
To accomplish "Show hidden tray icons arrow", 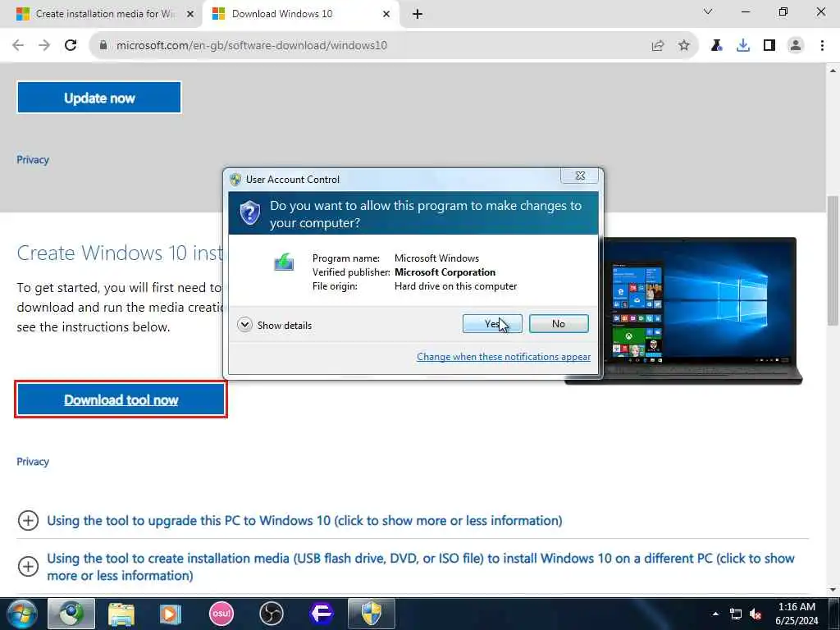I will click(x=715, y=614).
